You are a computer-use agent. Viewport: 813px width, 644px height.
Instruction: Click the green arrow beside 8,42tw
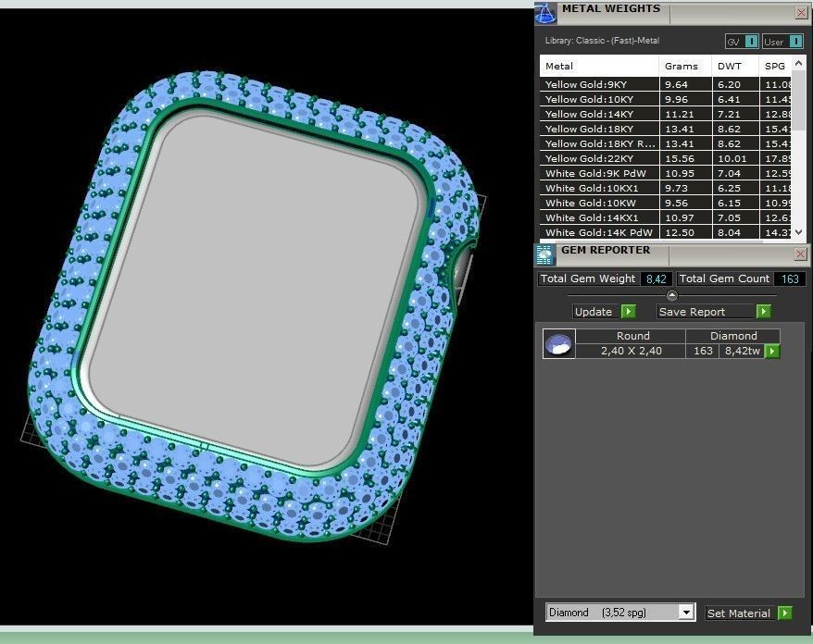772,352
